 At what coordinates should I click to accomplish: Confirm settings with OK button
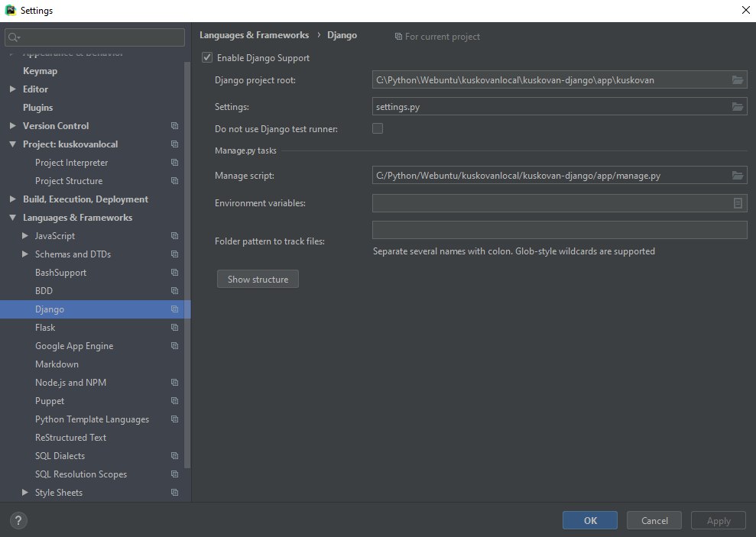589,520
